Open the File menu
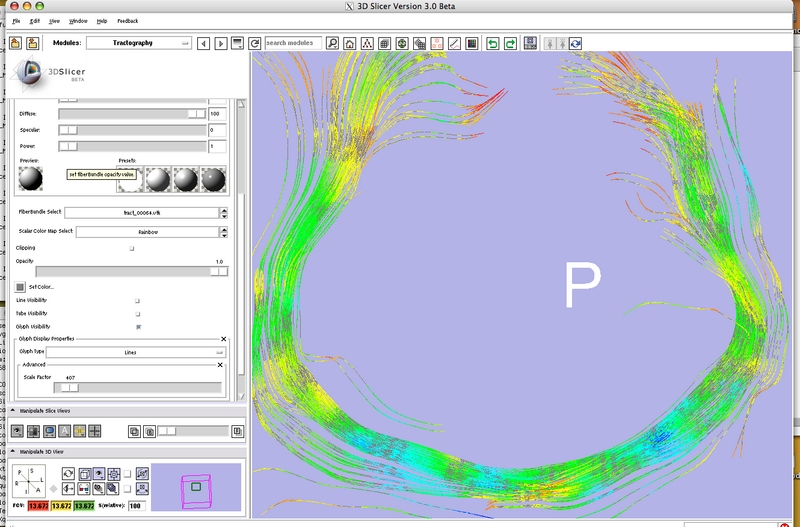Screen dimensions: 800x527 (16, 20)
